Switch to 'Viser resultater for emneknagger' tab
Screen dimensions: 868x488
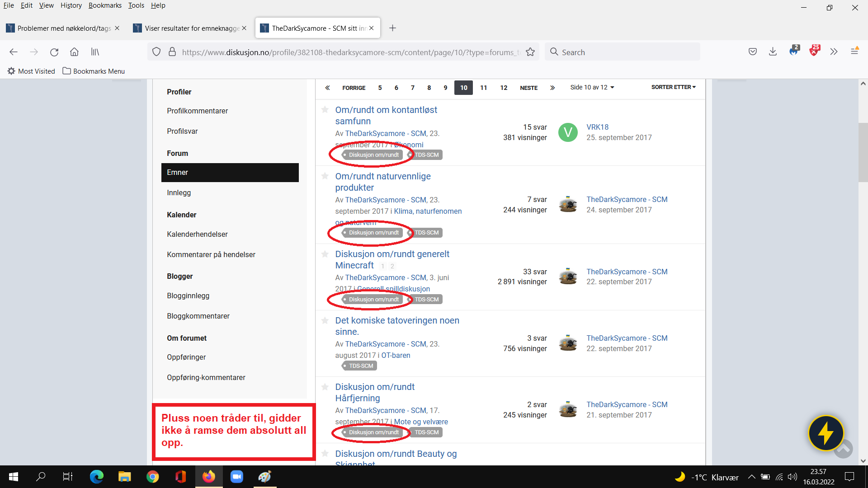coord(191,28)
